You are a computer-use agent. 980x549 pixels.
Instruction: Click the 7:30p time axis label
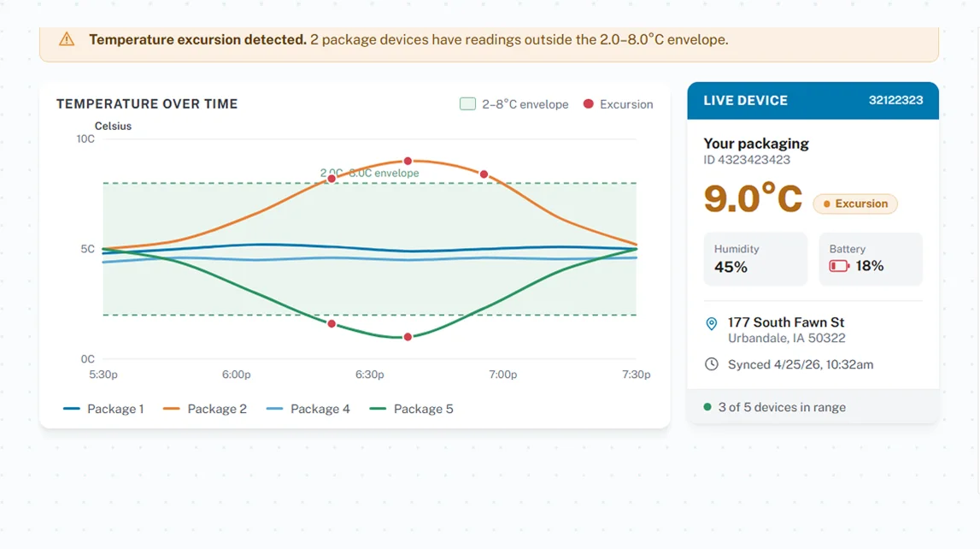pyautogui.click(x=637, y=375)
